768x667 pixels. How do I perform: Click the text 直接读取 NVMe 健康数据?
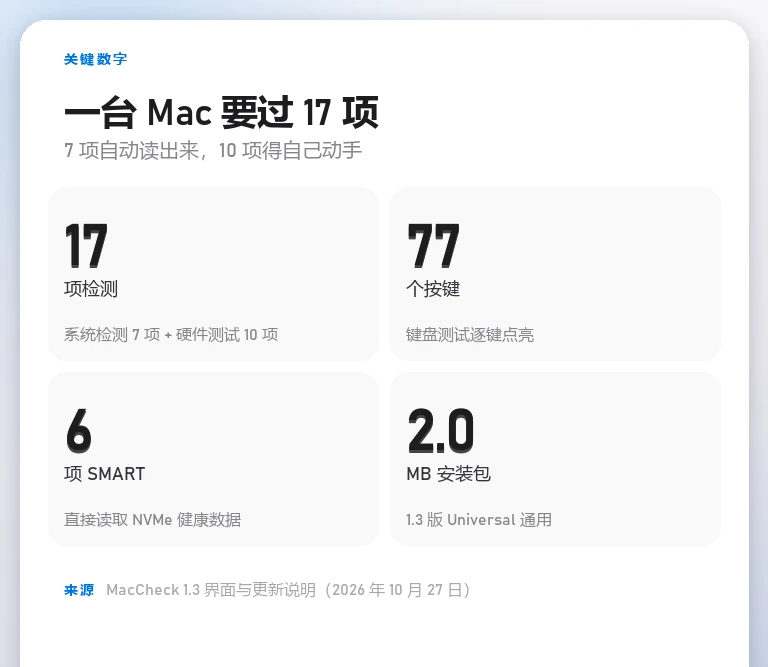click(x=152, y=520)
